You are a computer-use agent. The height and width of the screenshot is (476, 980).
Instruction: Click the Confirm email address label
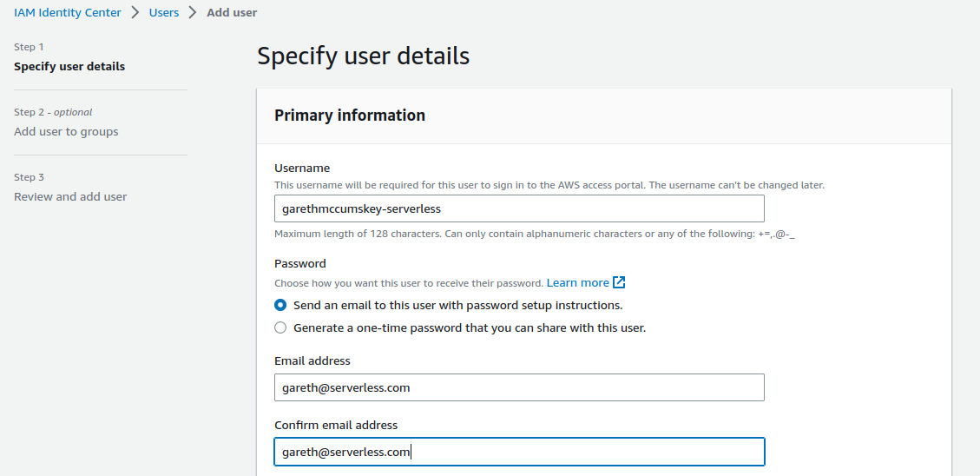(x=336, y=425)
